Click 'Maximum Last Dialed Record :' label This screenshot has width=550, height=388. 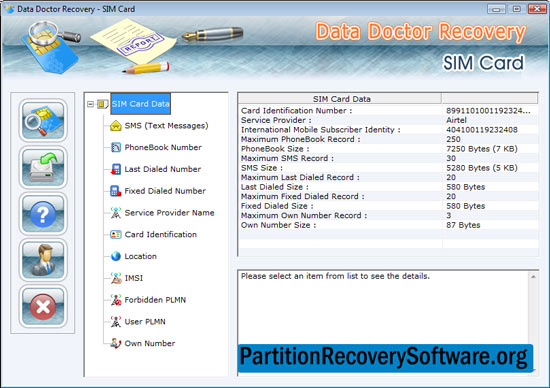[300, 177]
